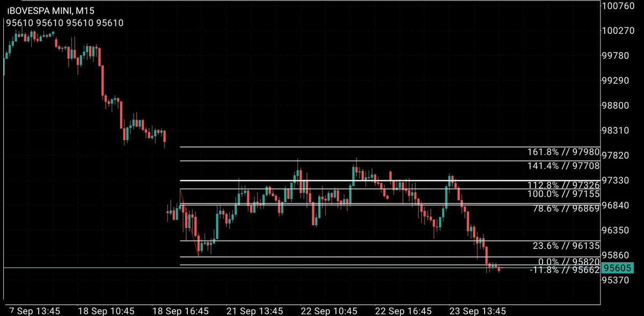Click the 23.6% // 96135 Fibonacci label

567,247
